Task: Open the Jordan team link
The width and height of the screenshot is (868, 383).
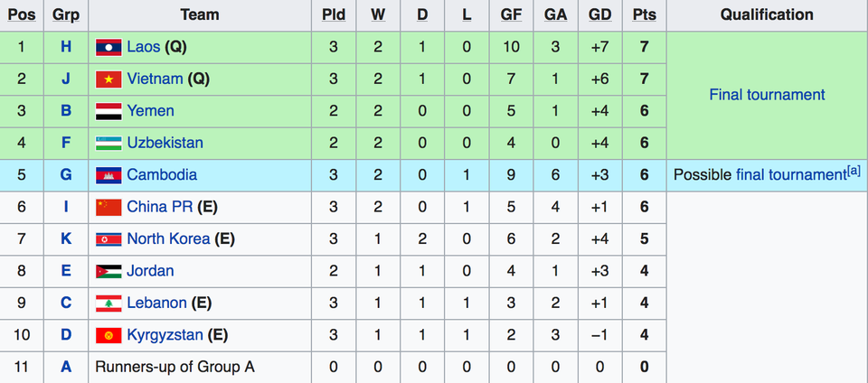Action: coord(151,271)
